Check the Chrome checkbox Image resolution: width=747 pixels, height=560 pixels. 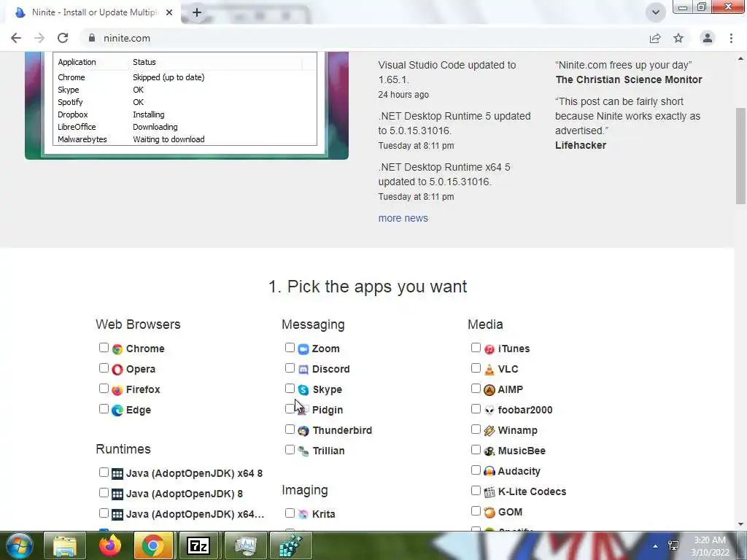(x=104, y=348)
